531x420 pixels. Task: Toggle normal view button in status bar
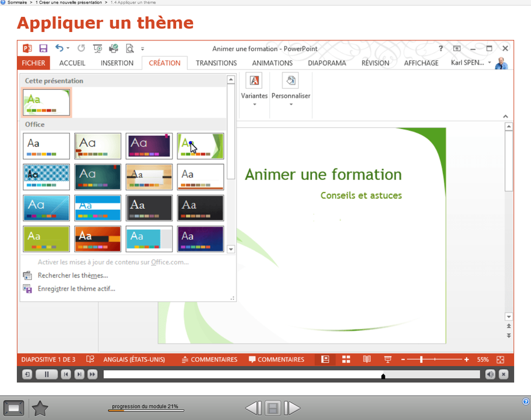coord(325,359)
